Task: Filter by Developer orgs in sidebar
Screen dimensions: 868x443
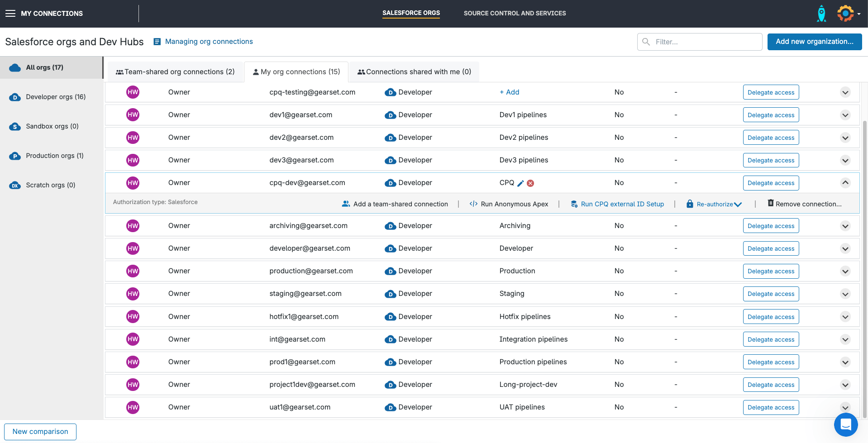Action: point(55,97)
